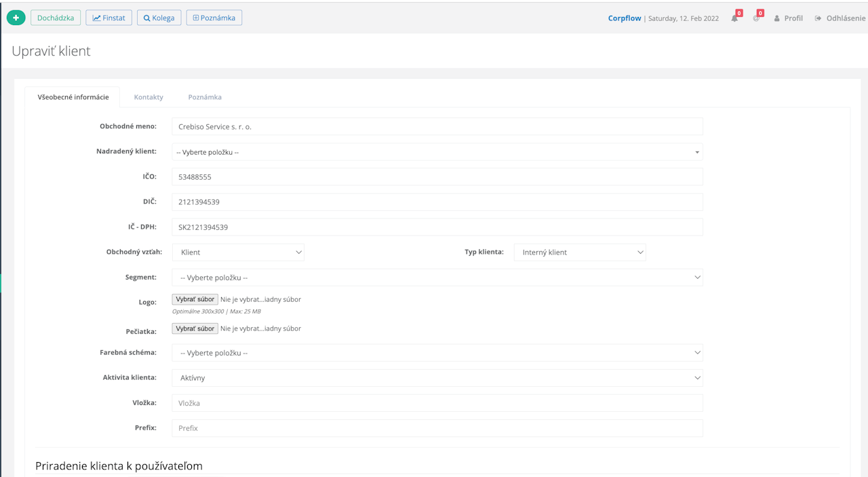Click the Vložka input field

point(437,403)
